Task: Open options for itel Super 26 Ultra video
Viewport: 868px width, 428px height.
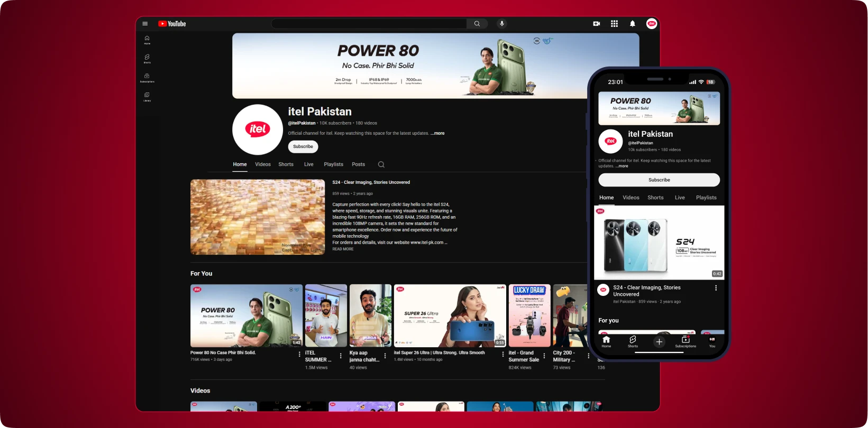Action: click(x=502, y=355)
